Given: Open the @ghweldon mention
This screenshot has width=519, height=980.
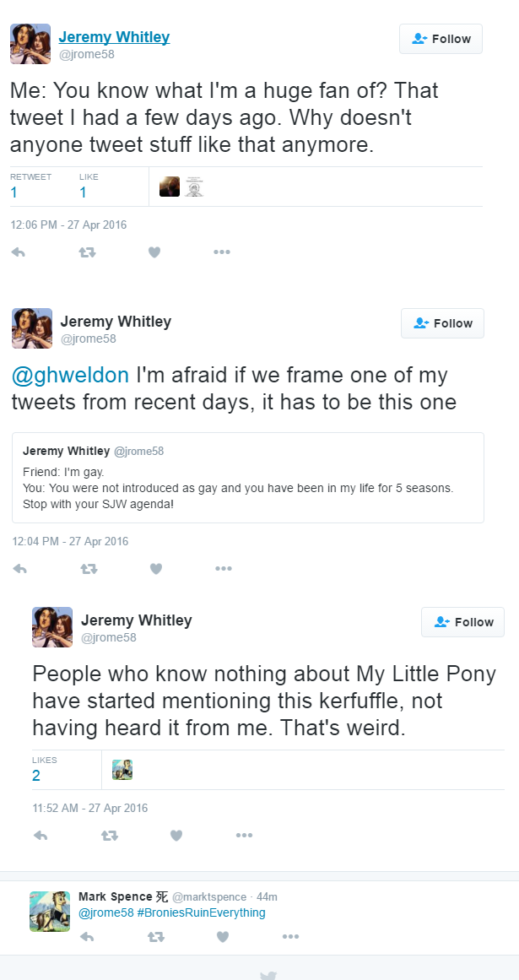Looking at the screenshot, I should [x=70, y=375].
